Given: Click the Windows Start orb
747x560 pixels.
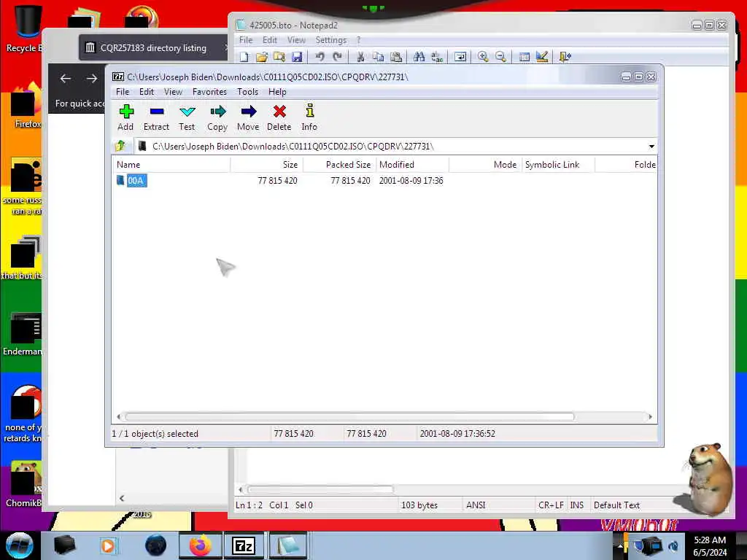Looking at the screenshot, I should (20, 545).
